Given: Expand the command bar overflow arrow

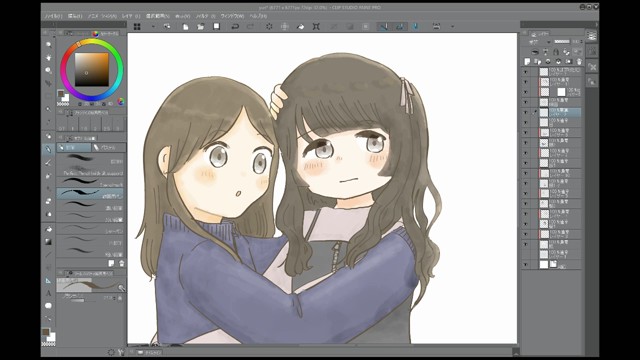Looking at the screenshot, I should click(x=452, y=27).
